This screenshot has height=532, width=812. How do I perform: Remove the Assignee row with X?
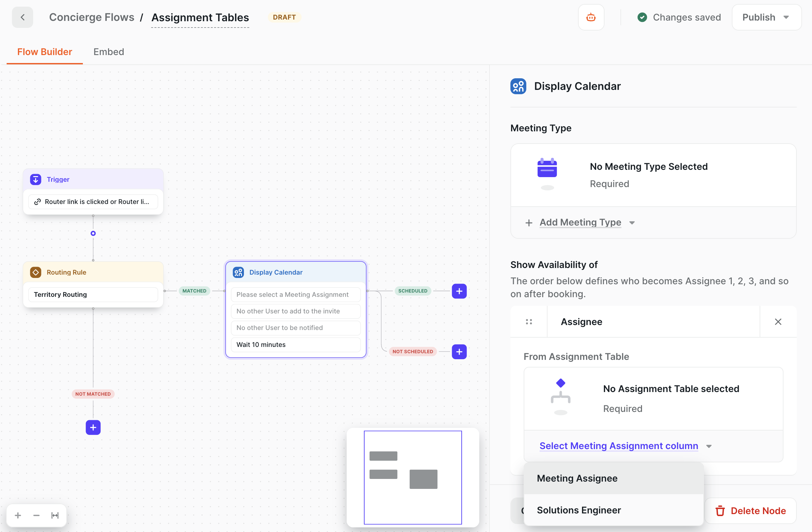coord(778,322)
